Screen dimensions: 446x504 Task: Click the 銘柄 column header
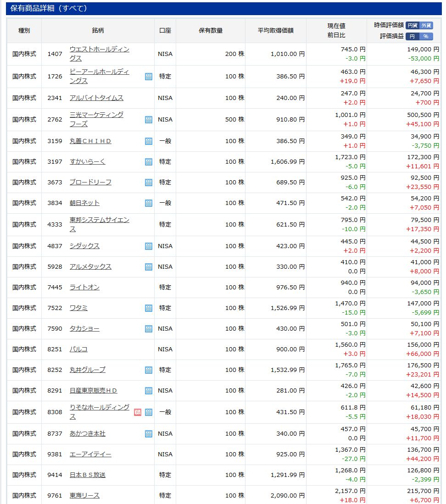pyautogui.click(x=98, y=31)
